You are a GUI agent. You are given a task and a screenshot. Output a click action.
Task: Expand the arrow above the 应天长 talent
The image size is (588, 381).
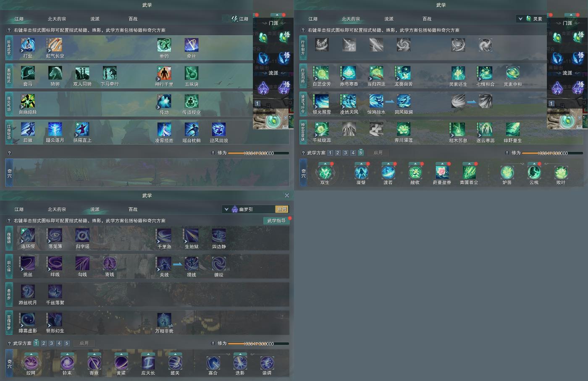pyautogui.click(x=148, y=354)
